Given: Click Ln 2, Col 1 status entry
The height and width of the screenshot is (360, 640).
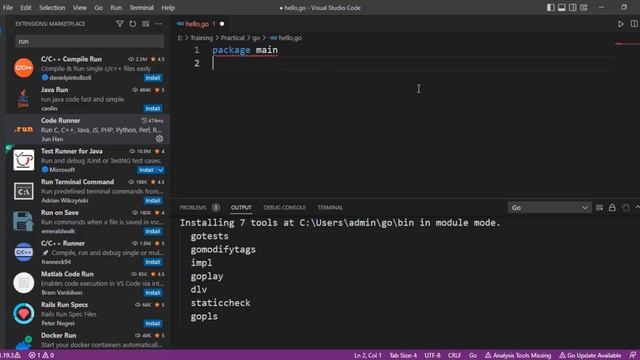Looking at the screenshot, I should [368, 356].
